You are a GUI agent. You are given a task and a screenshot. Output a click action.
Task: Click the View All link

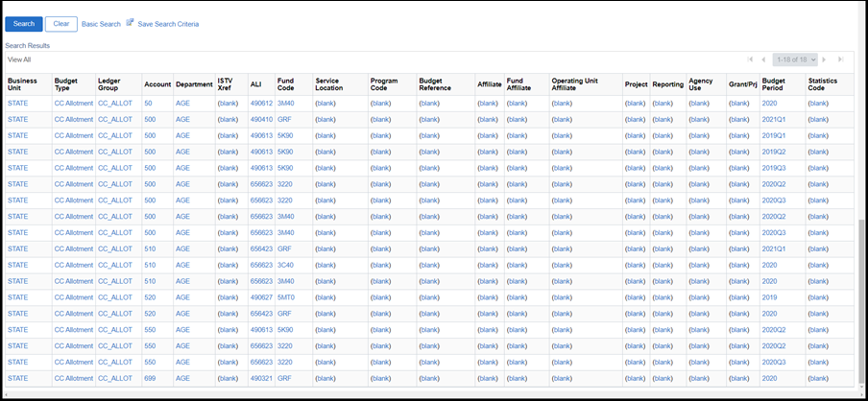[x=19, y=59]
